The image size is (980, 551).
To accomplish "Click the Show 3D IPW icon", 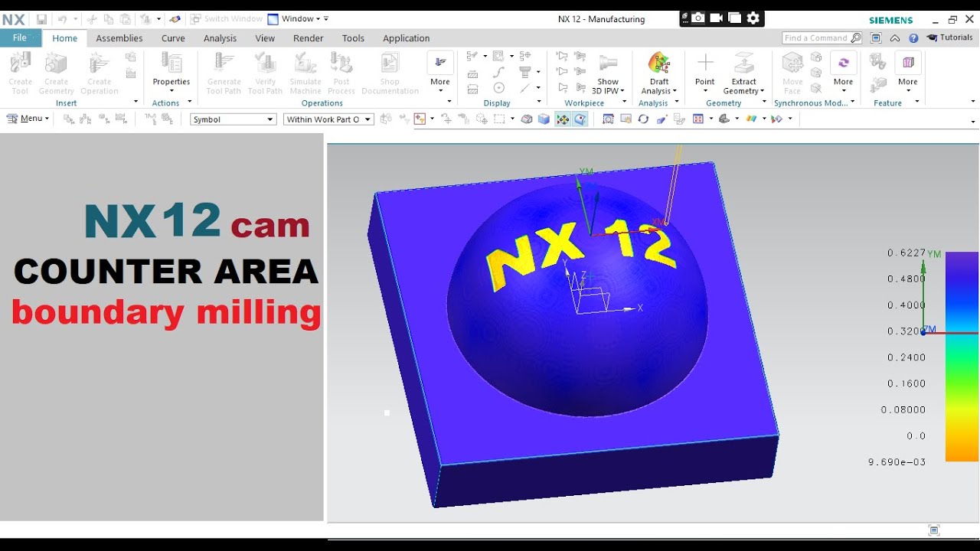I will [x=608, y=63].
